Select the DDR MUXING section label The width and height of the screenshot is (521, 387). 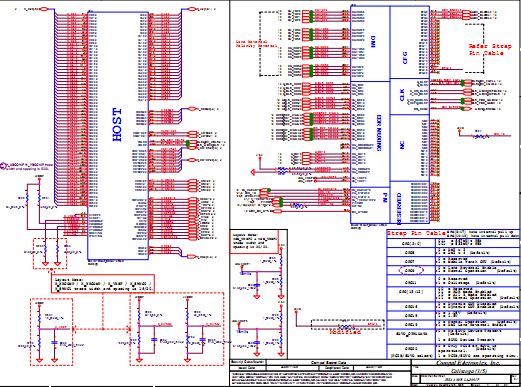coord(379,133)
